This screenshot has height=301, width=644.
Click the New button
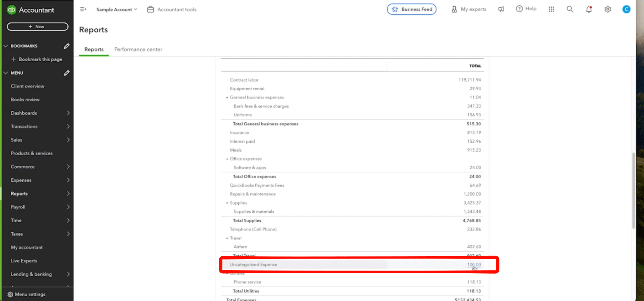pos(37,27)
